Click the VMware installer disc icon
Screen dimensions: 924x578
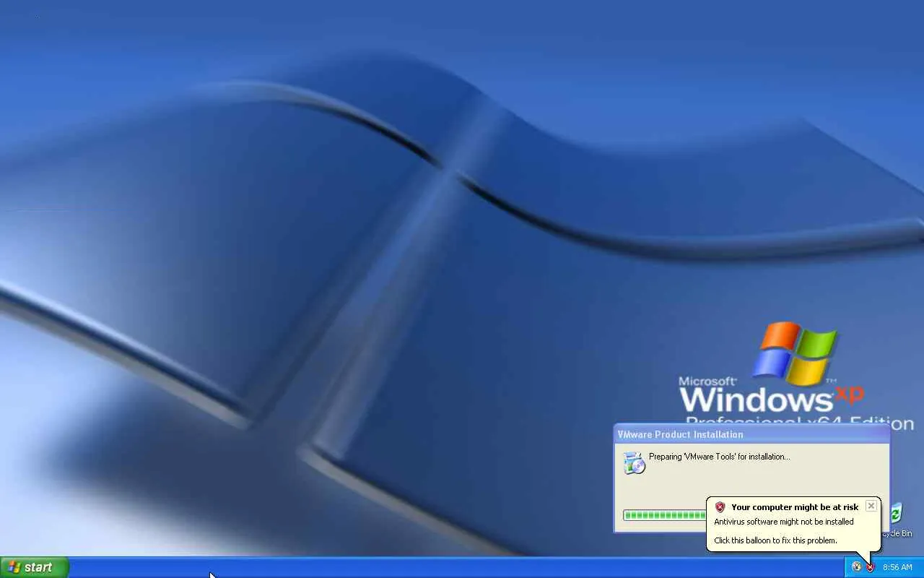pos(634,463)
